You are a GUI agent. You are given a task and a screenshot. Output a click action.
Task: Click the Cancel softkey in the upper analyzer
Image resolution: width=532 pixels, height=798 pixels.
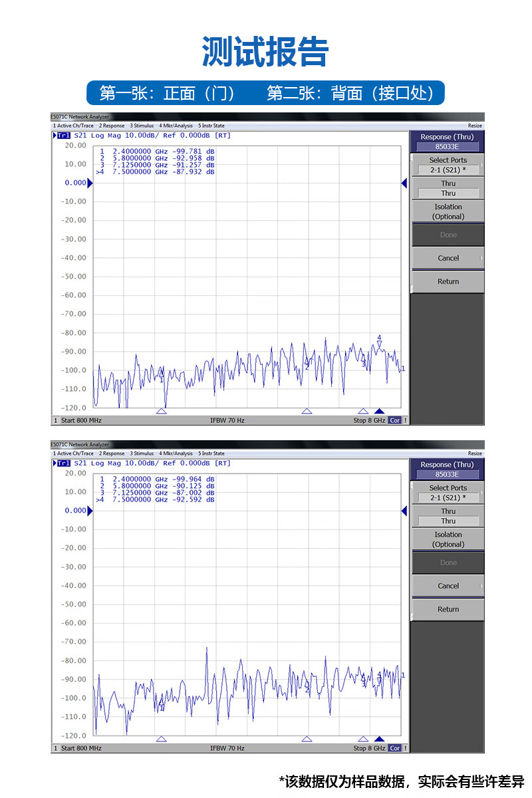point(448,258)
